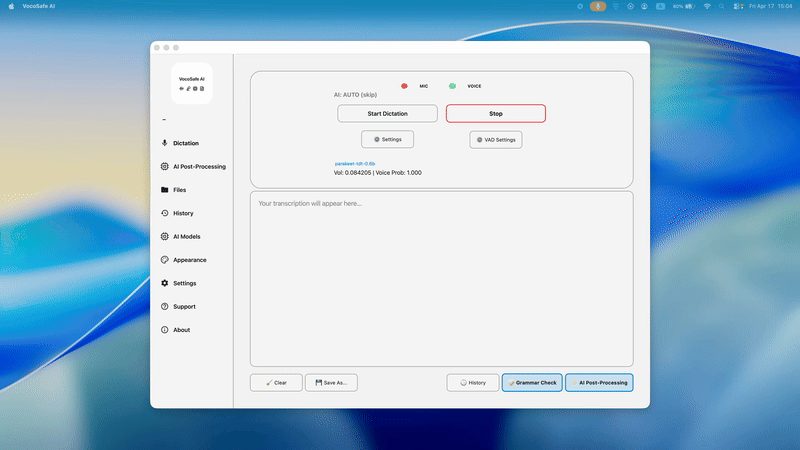Click Save As… button
800x450 pixels.
click(x=331, y=383)
